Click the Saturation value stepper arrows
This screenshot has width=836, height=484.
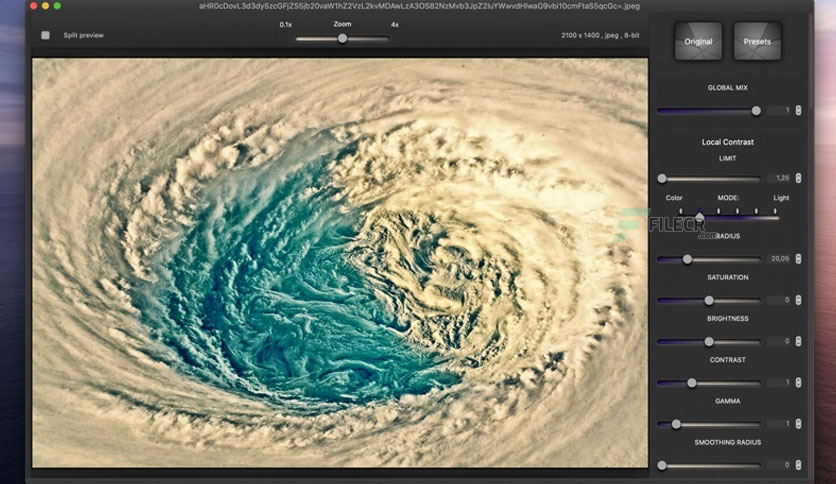point(798,300)
